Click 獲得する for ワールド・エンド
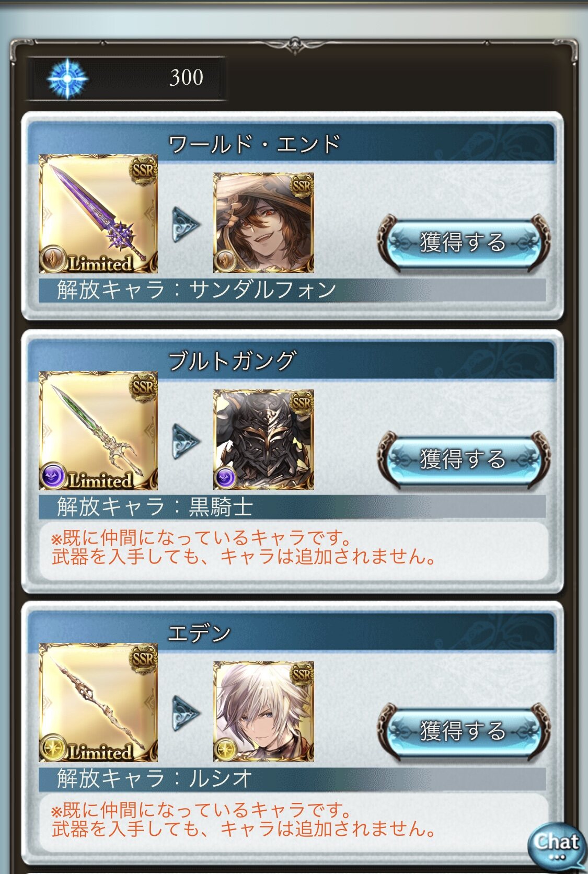 click(x=463, y=243)
